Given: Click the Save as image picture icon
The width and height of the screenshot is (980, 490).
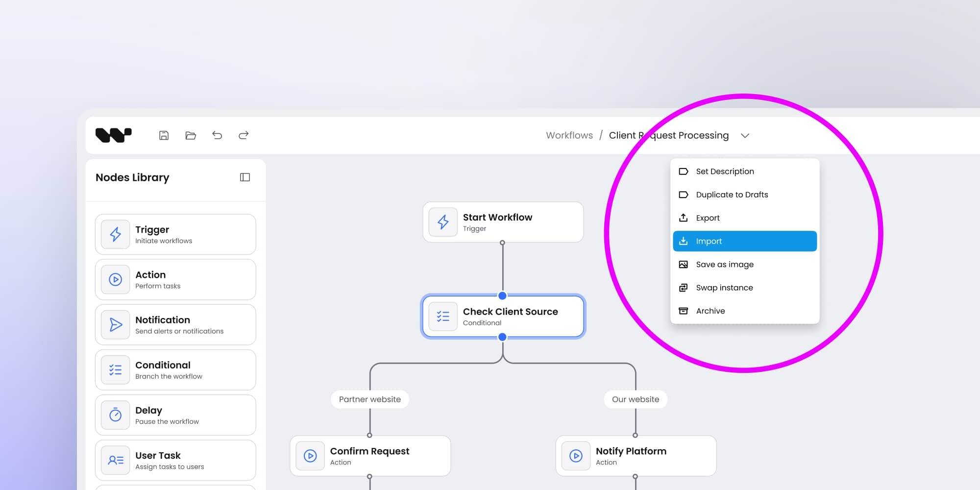Looking at the screenshot, I should tap(683, 264).
